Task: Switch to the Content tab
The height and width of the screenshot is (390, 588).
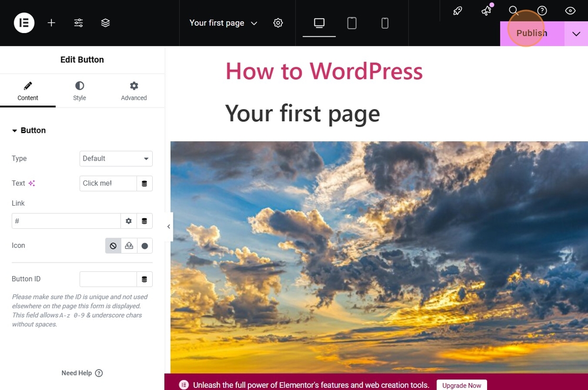Action: pyautogui.click(x=28, y=91)
